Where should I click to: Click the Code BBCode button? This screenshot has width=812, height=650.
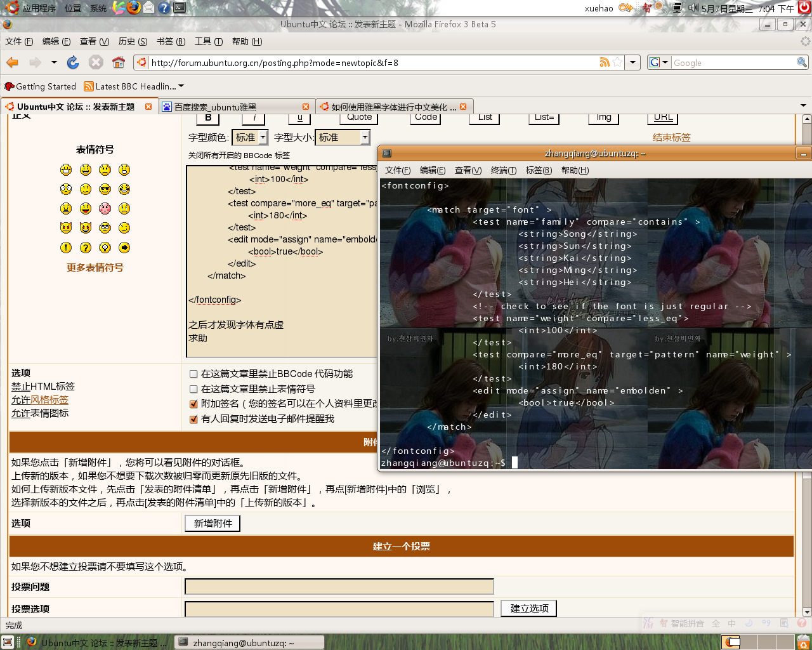(426, 118)
